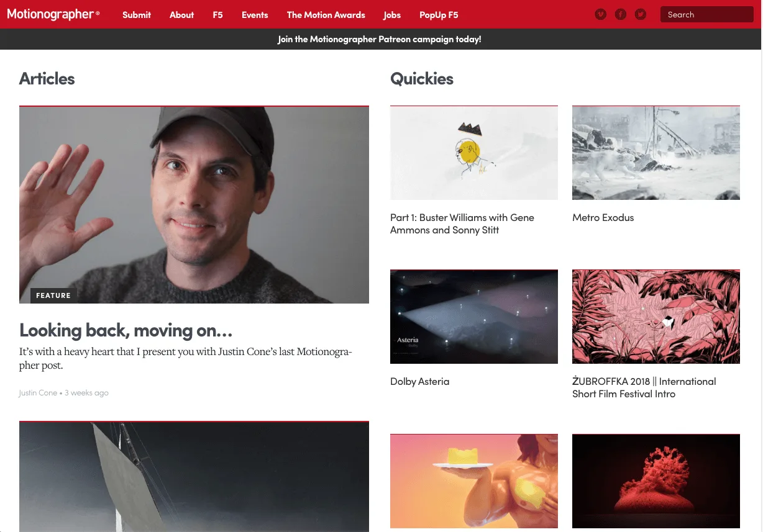The image size is (763, 532).
Task: Open the cake-on-plate quickie thumbnail
Action: click(x=474, y=481)
